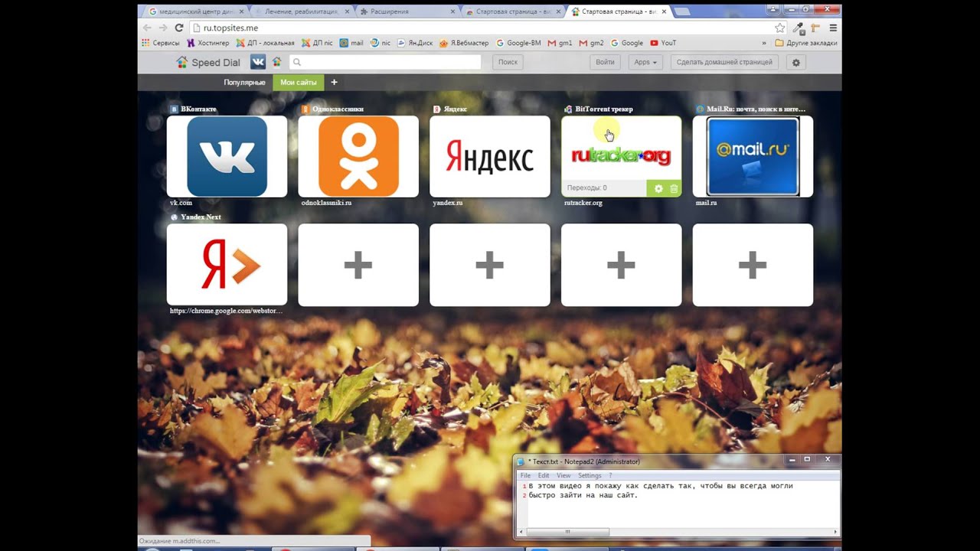The width and height of the screenshot is (980, 551).
Task: Switch to Популярные tab
Action: click(x=244, y=82)
